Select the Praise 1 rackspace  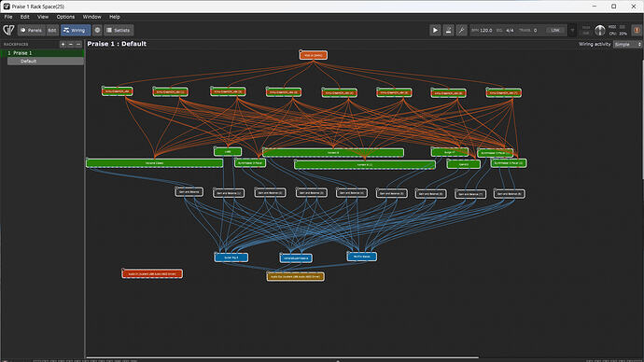click(42, 53)
